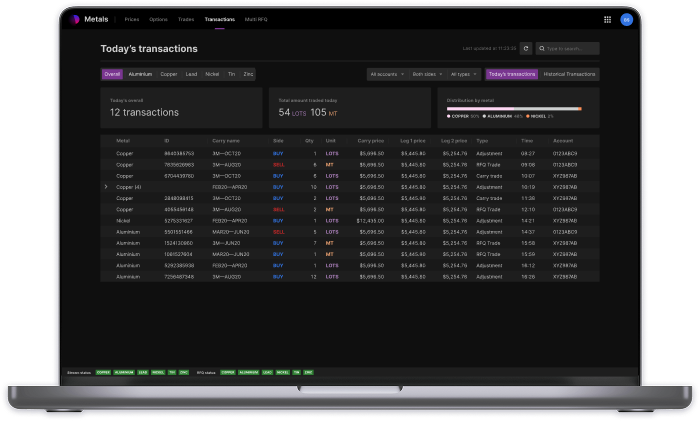The image size is (700, 422).
Task: Click the refresh data icon
Action: (x=526, y=48)
